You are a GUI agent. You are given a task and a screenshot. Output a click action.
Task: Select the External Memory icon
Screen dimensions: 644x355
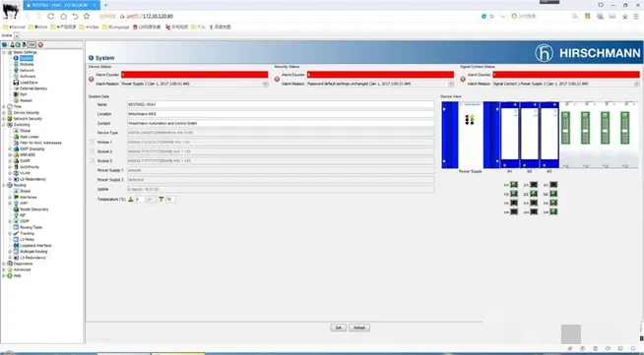tap(16, 89)
